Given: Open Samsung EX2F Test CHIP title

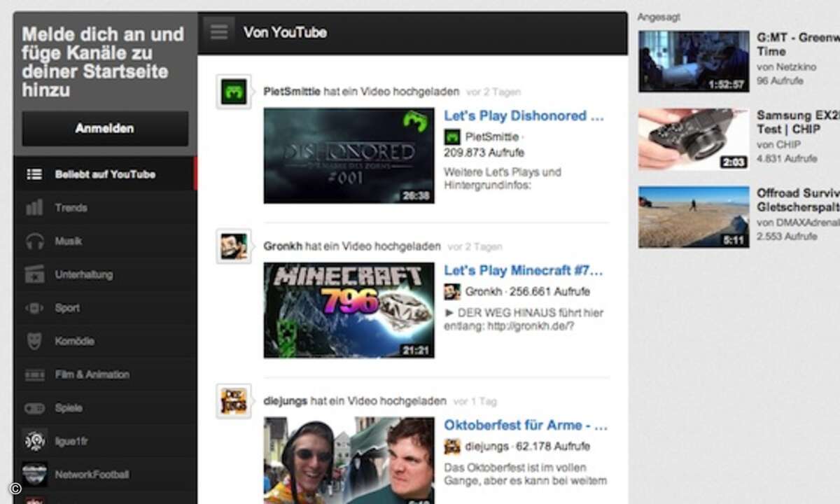Looking at the screenshot, I should click(x=798, y=122).
